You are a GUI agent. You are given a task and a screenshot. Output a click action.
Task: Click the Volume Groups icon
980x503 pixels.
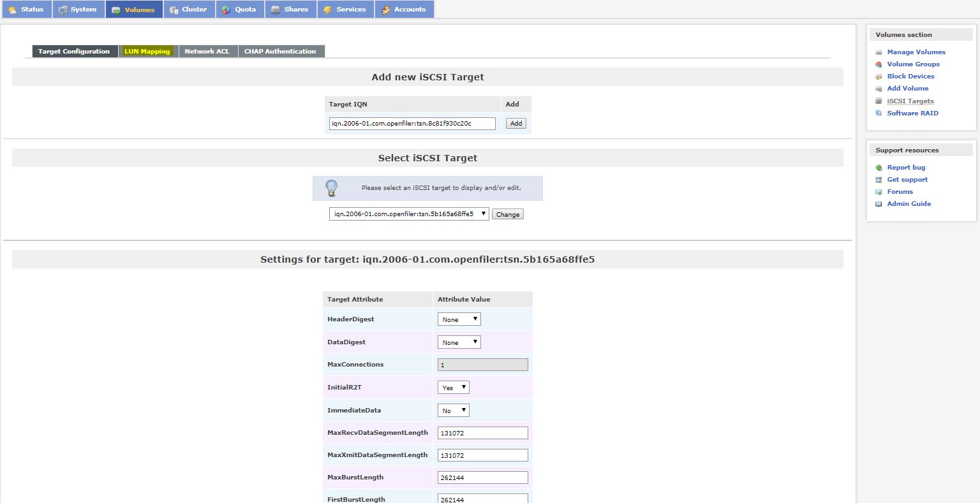click(879, 64)
